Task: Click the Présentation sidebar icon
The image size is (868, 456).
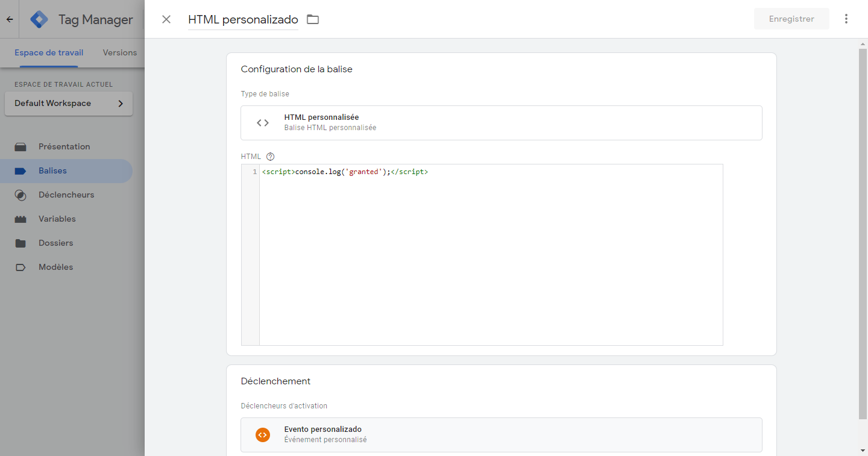Action: coord(20,147)
